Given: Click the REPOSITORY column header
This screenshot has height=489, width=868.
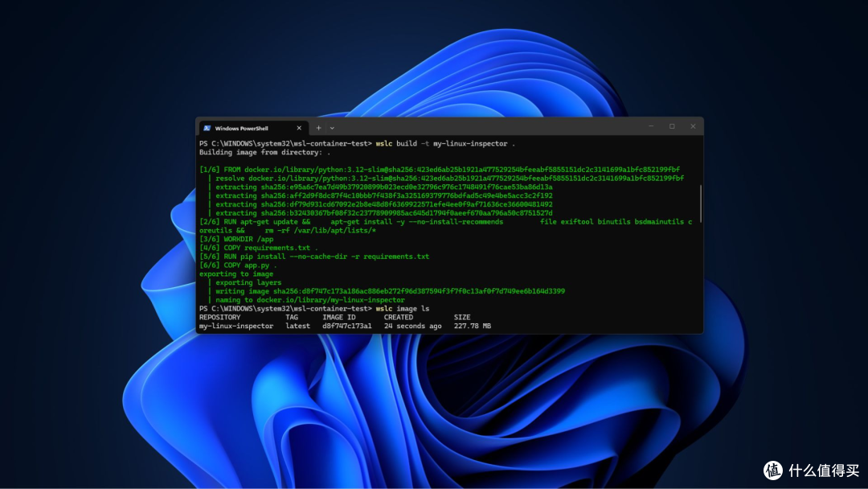Looking at the screenshot, I should [219, 318].
